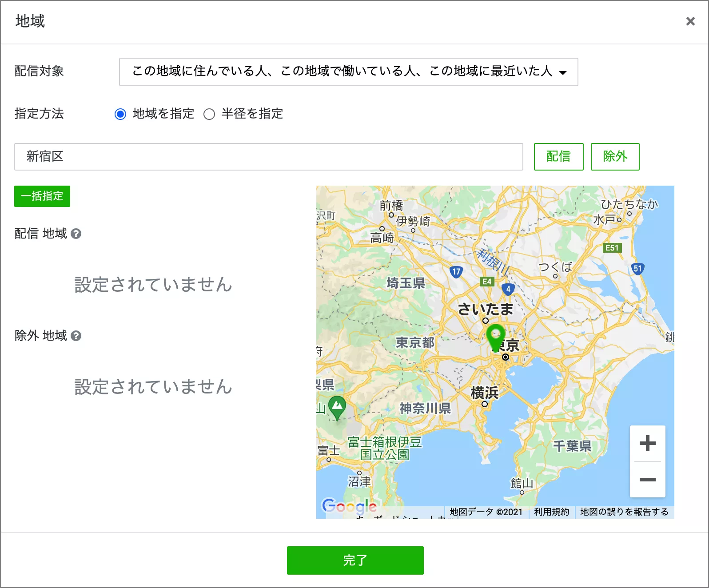Click the 除外 button
This screenshot has width=709, height=588.
[615, 157]
